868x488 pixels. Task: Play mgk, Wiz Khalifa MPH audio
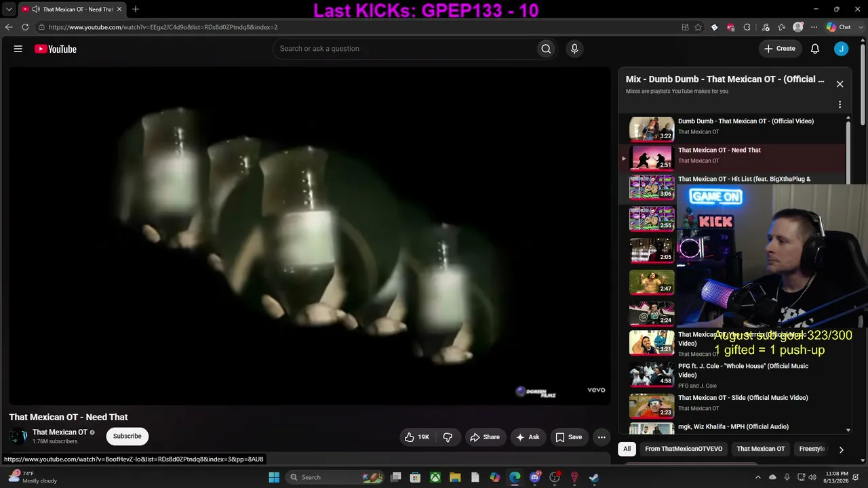coord(734,428)
